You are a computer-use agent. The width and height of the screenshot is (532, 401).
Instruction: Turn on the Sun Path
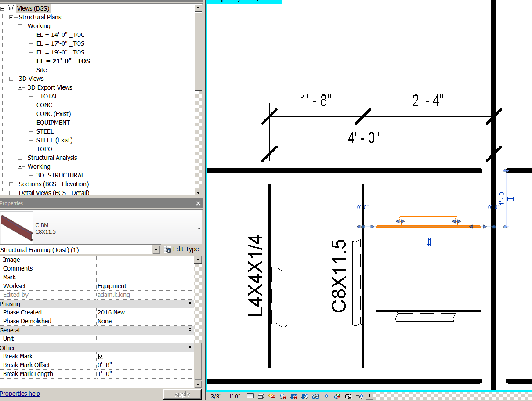[x=271, y=396]
